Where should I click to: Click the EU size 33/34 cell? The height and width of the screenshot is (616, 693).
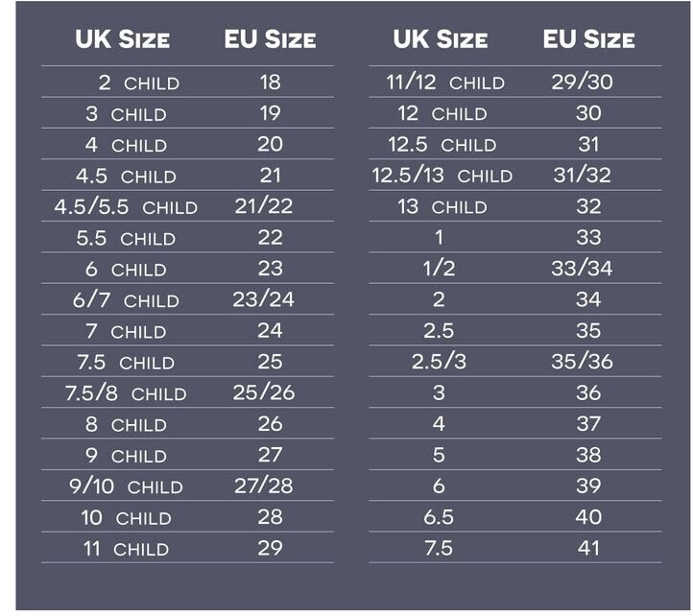(x=582, y=269)
